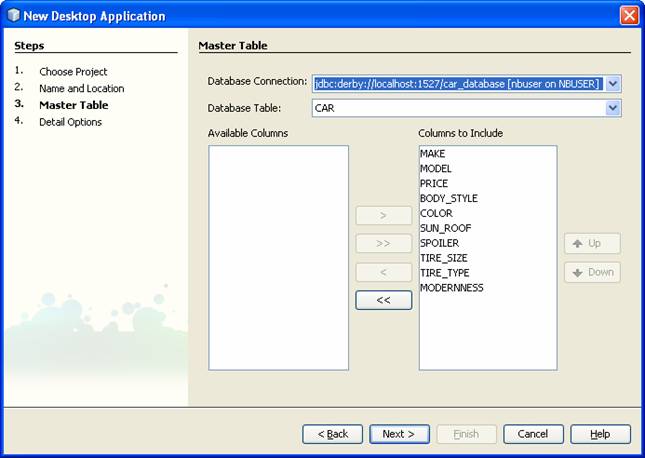This screenshot has height=458, width=645.
Task: Select the BODY_STYLE column
Action: (x=448, y=198)
